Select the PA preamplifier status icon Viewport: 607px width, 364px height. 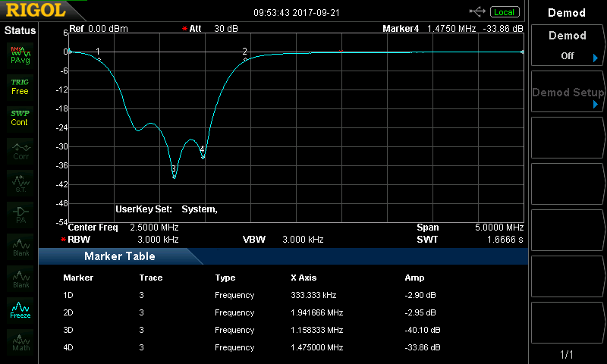coord(20,215)
